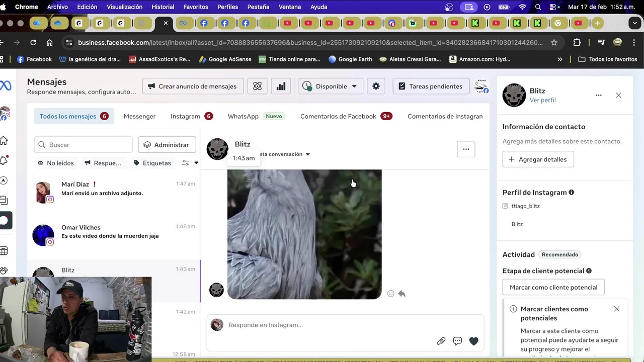Open the Google Earth bookmark
This screenshot has height=362, width=644.
(x=350, y=59)
